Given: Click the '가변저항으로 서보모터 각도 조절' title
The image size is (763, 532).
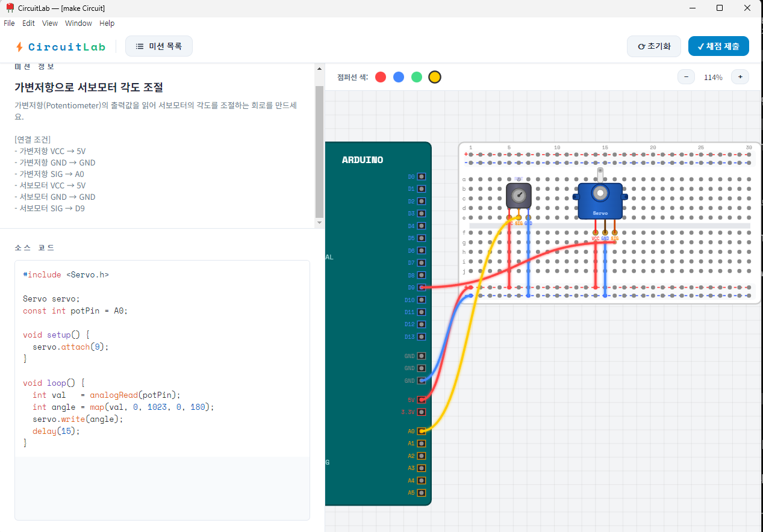Looking at the screenshot, I should (x=89, y=87).
